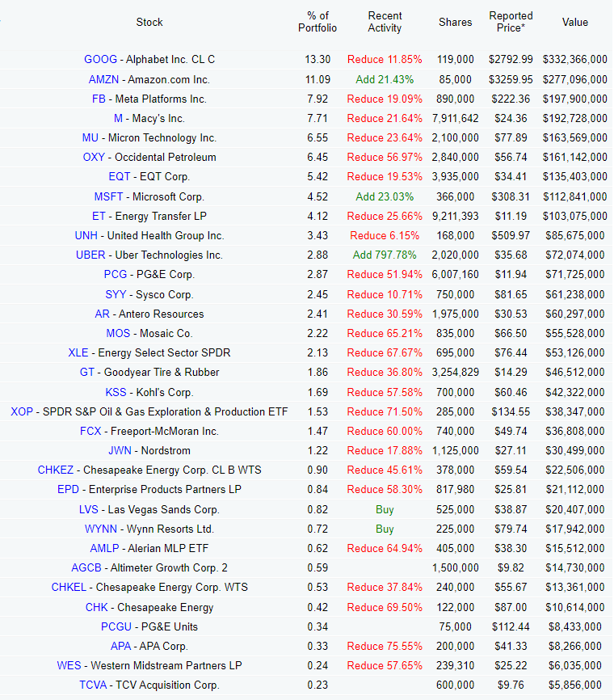Viewport: 614px width, 700px height.
Task: Click the Buy activity for Las Vegas Sands
Action: (385, 510)
